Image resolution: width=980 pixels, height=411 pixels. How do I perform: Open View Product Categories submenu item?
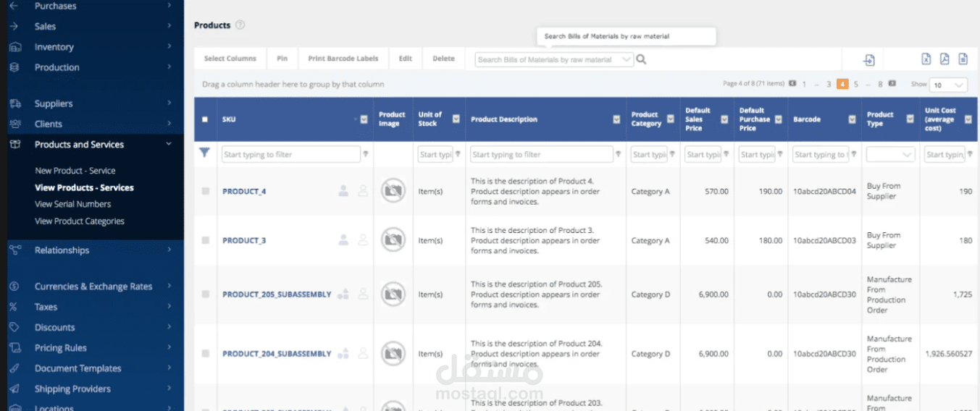coord(80,221)
